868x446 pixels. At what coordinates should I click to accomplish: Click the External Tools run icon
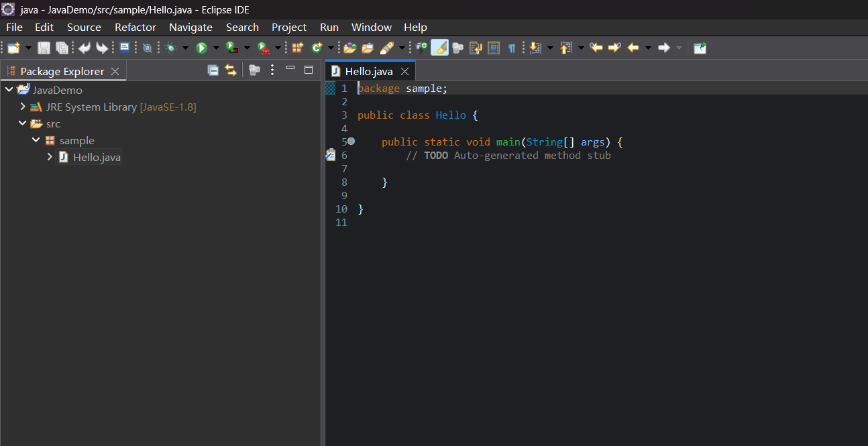click(264, 48)
